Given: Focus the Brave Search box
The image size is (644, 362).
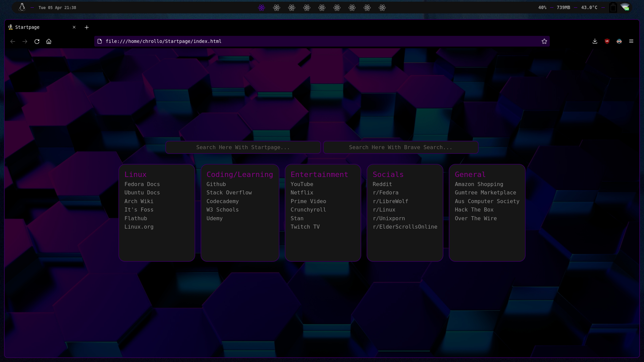Looking at the screenshot, I should [x=401, y=147].
